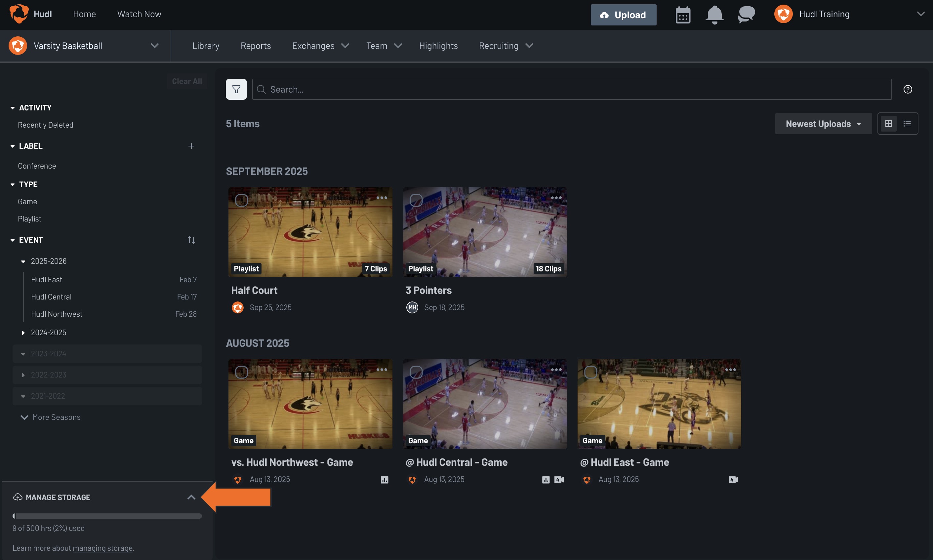The width and height of the screenshot is (933, 560).
Task: Open the Recruiting menu
Action: [506, 46]
